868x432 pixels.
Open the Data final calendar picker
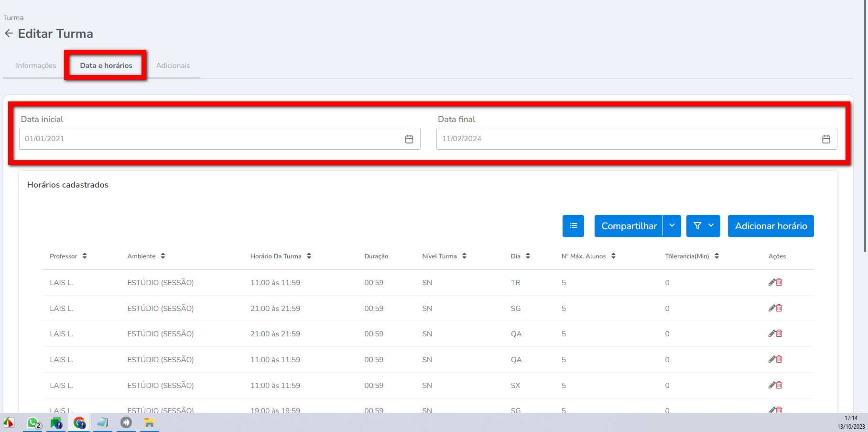click(x=826, y=139)
